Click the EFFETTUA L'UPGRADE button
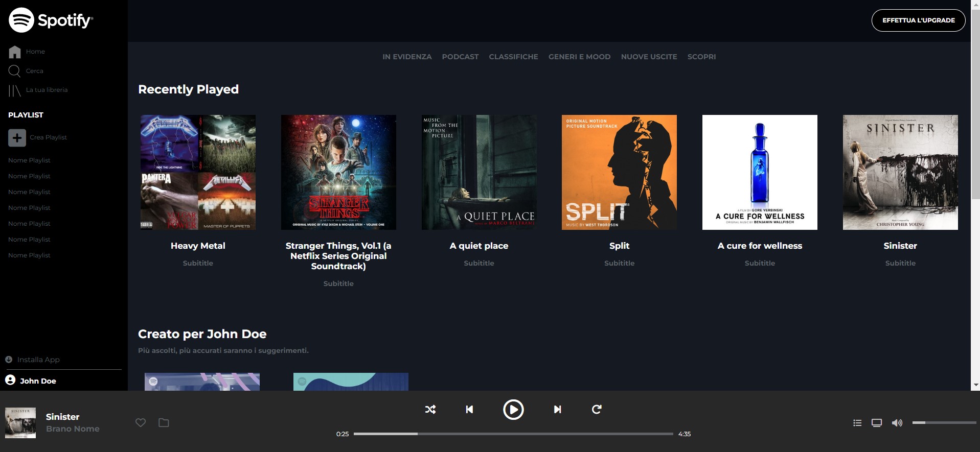 point(918,20)
